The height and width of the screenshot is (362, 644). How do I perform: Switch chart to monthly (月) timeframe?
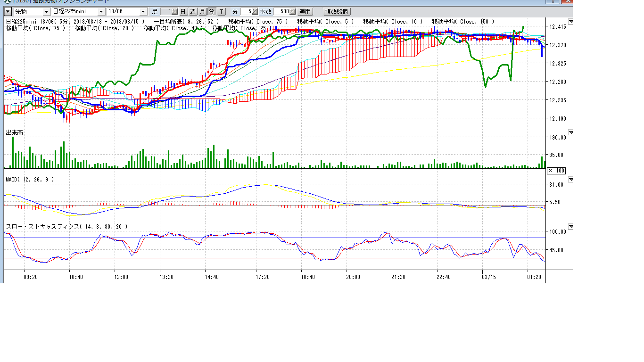(202, 11)
